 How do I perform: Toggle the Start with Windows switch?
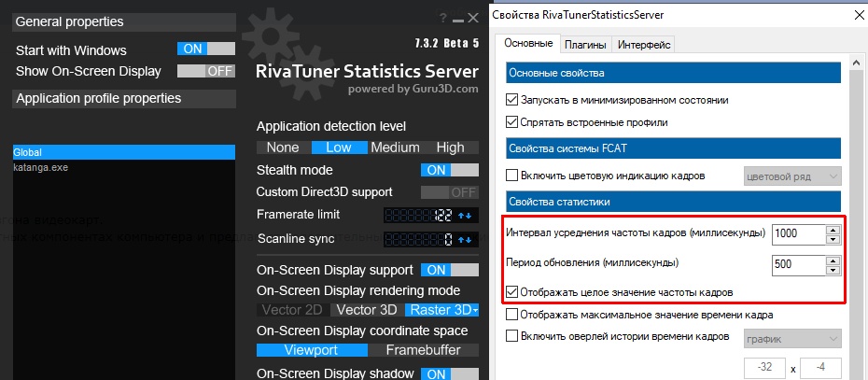pos(206,49)
